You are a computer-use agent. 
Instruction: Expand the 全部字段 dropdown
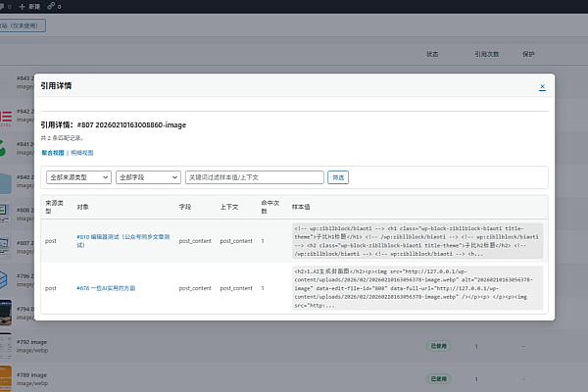click(147, 177)
